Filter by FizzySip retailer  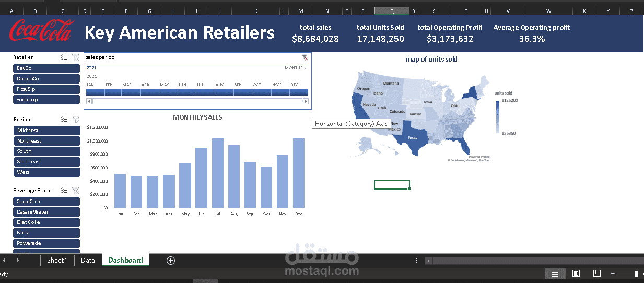(x=46, y=89)
